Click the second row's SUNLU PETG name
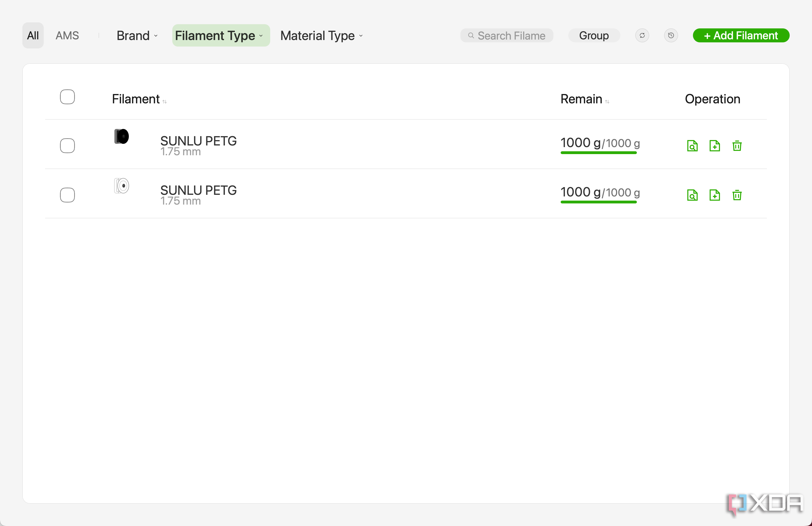 pos(198,190)
